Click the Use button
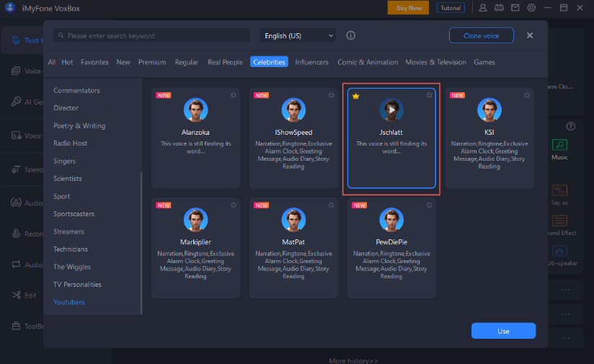The height and width of the screenshot is (364, 594). [503, 331]
